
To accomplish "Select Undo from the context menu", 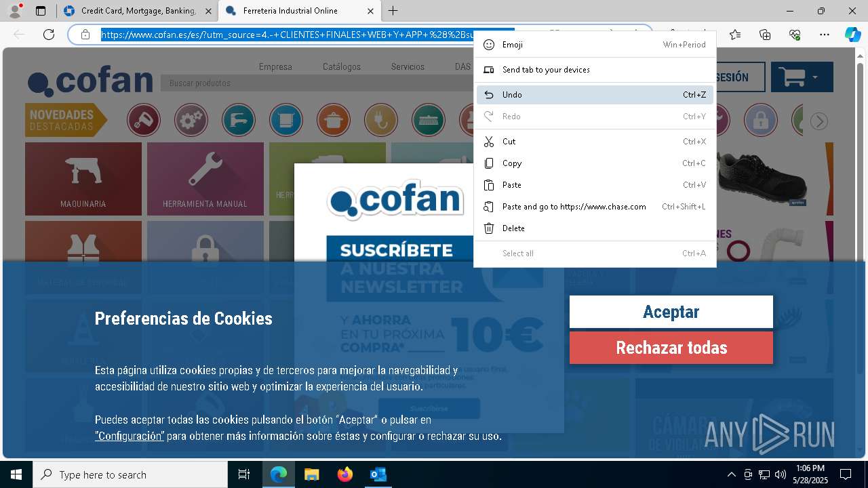I will 595,95.
